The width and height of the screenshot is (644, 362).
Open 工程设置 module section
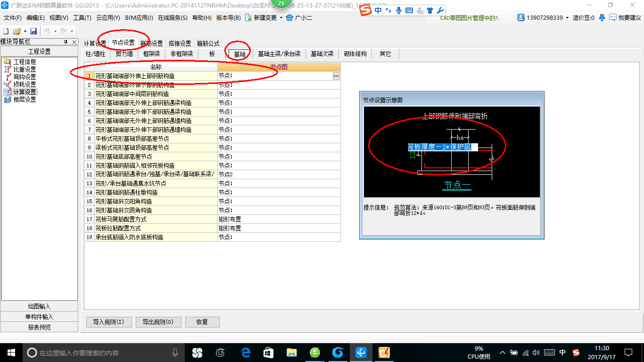39,51
